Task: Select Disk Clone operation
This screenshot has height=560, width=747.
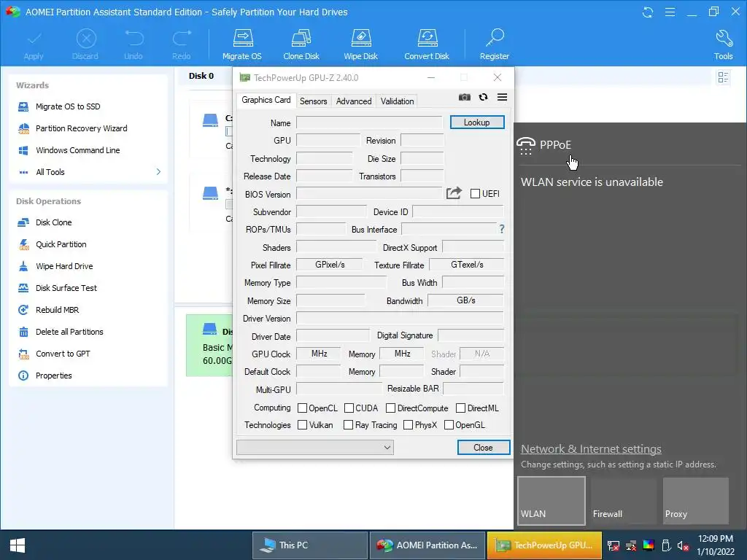Action: click(x=44, y=222)
